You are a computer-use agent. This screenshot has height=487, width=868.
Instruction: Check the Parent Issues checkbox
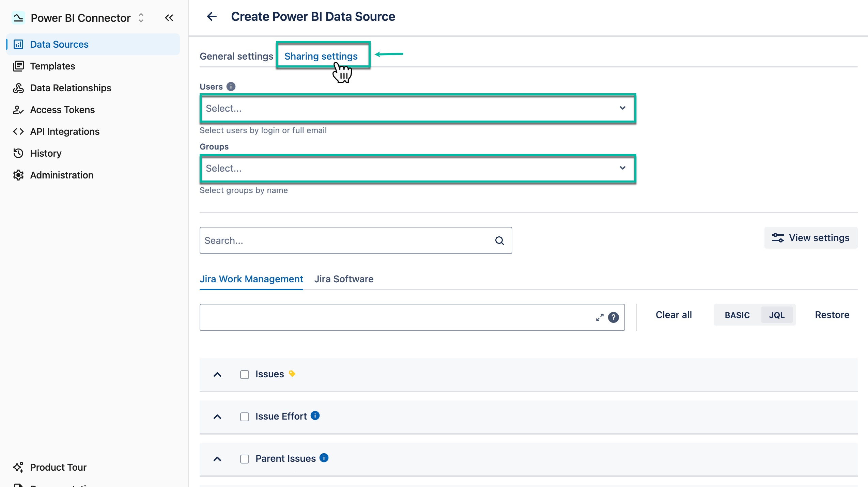[x=244, y=459]
